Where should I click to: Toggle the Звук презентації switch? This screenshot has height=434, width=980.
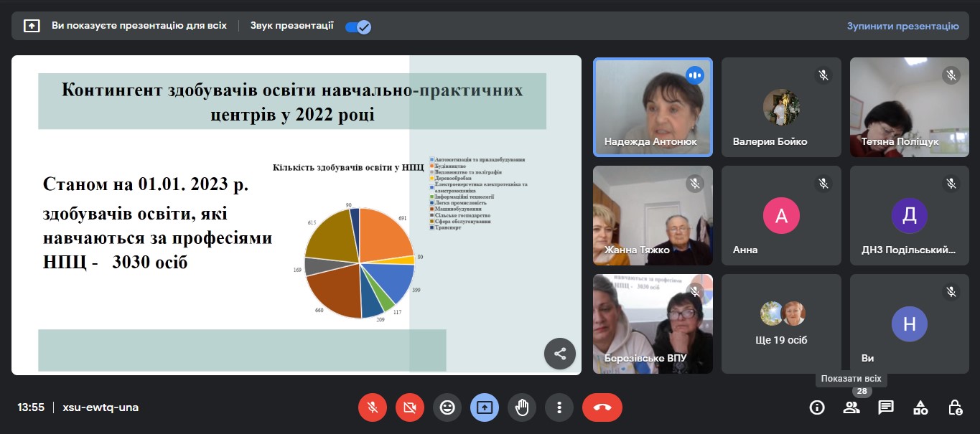358,27
